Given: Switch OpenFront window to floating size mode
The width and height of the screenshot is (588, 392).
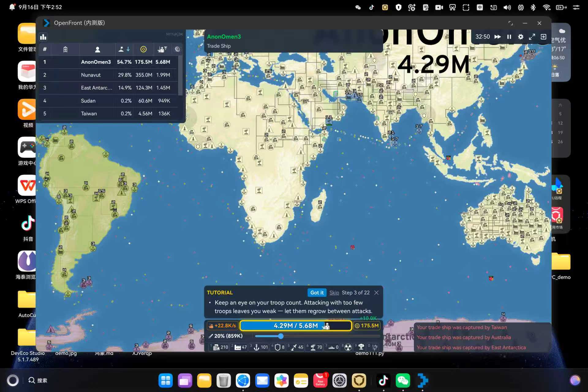Looking at the screenshot, I should (x=511, y=23).
